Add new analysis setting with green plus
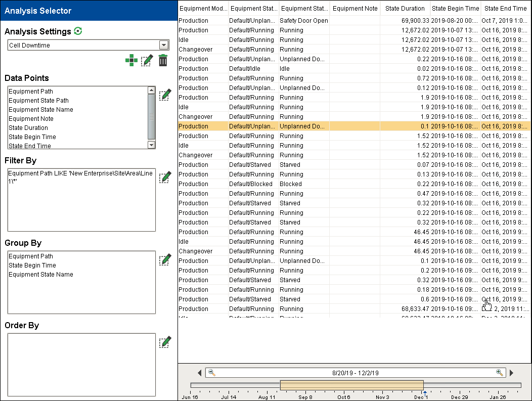Image resolution: width=532 pixels, height=401 pixels. [131, 61]
